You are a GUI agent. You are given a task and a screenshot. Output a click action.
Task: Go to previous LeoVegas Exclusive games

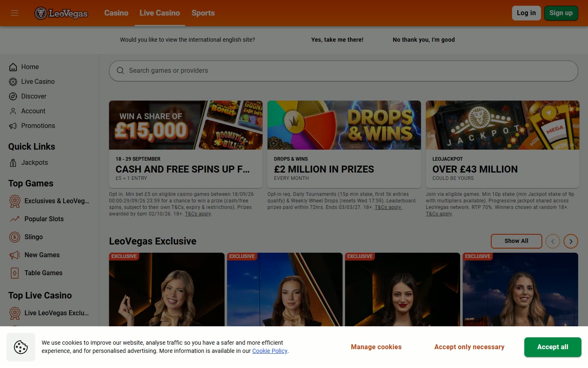coord(553,241)
